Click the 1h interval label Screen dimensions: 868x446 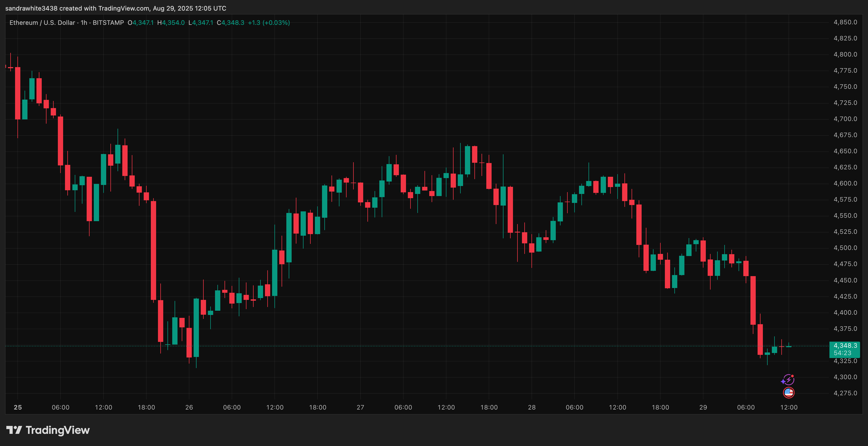tap(84, 22)
